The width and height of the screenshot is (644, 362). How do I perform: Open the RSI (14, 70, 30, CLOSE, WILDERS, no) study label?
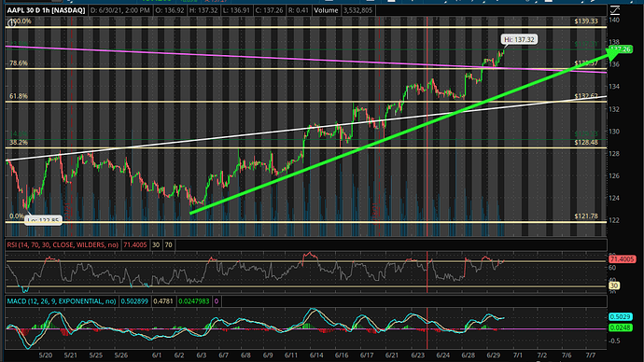point(63,245)
